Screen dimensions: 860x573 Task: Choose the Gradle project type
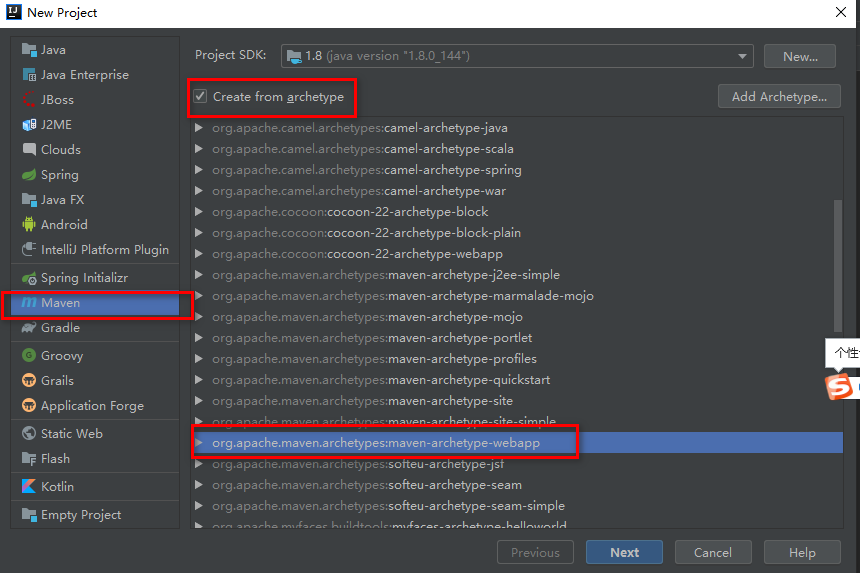95,328
